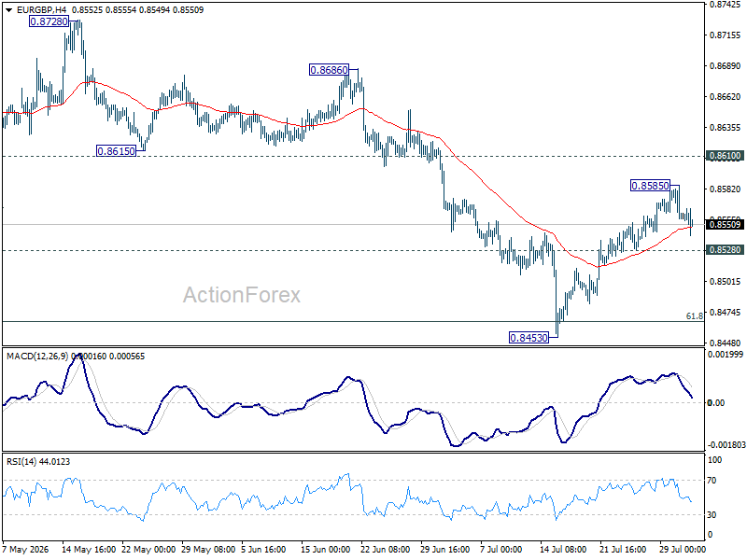Click the MACD 0.00 zero line label
This screenshot has width=747, height=560.
(x=715, y=403)
